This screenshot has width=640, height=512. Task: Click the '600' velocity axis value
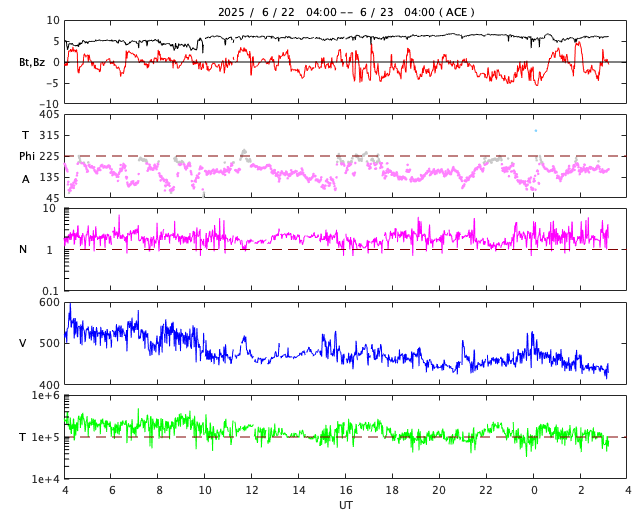pos(49,303)
